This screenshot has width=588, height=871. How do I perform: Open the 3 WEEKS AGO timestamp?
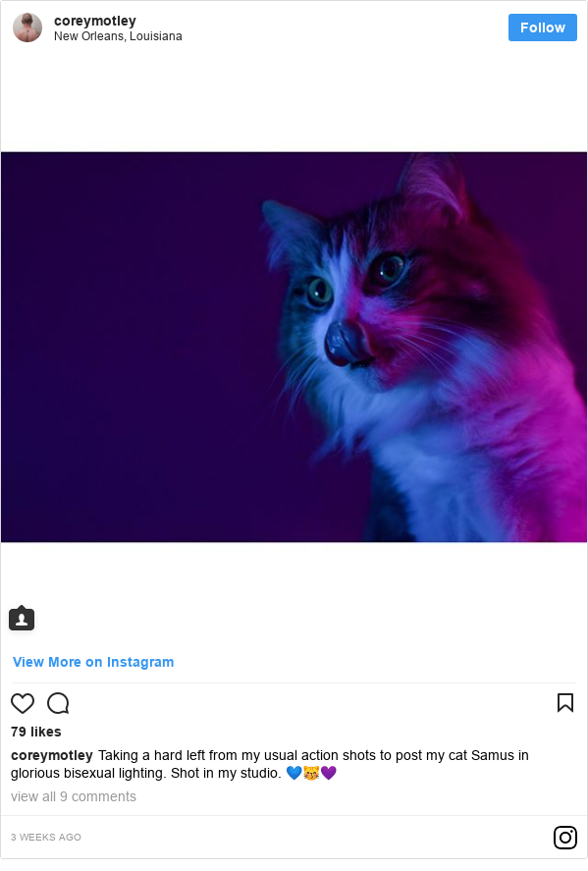click(46, 837)
